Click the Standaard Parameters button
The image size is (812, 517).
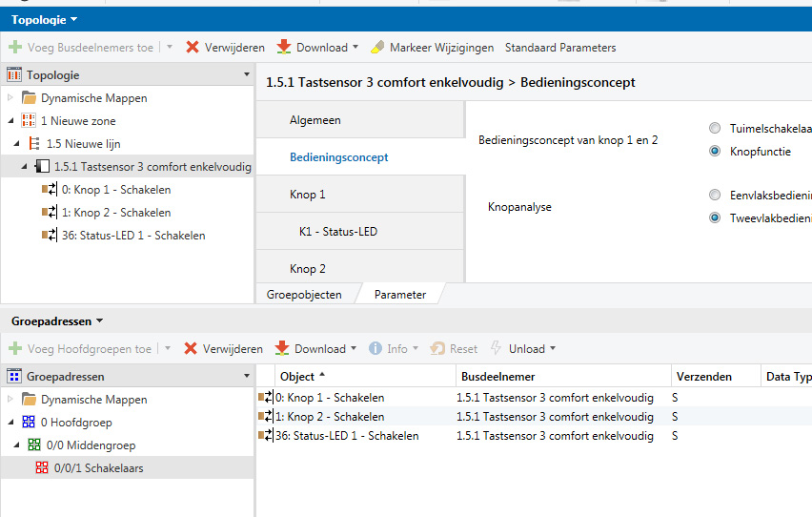(559, 47)
